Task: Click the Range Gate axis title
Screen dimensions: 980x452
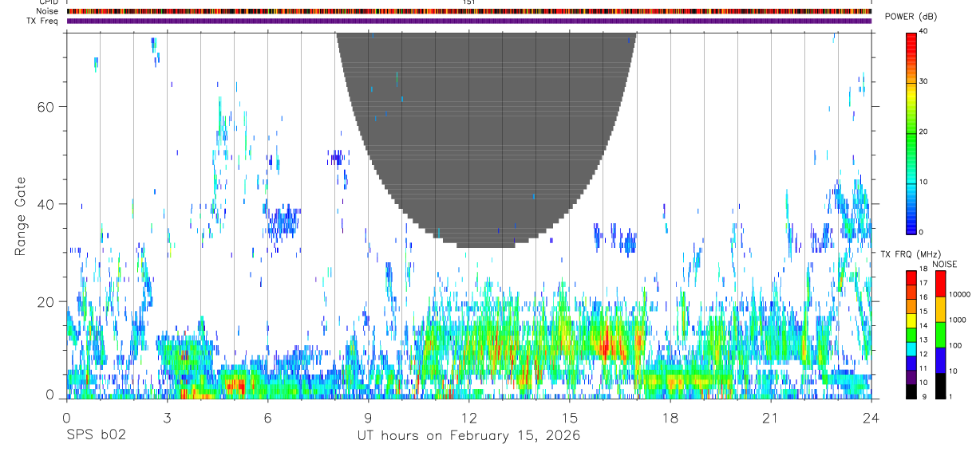Action: point(20,215)
